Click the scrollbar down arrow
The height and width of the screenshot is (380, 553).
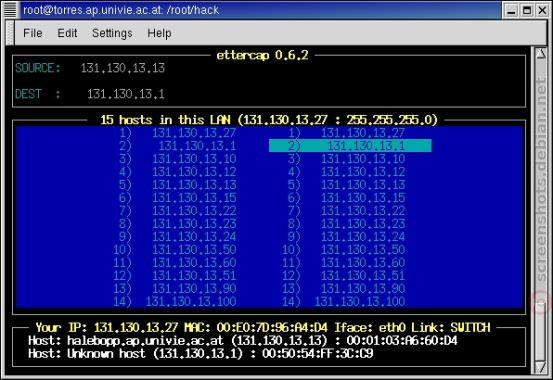click(x=541, y=367)
